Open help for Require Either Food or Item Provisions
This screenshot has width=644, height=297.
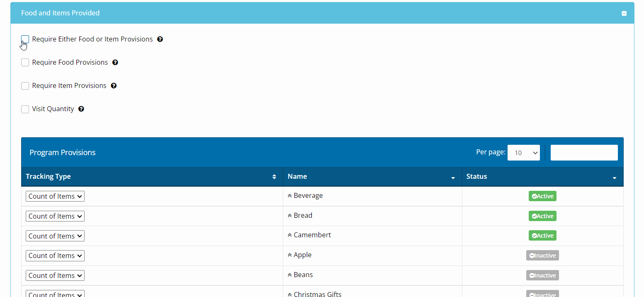click(160, 39)
